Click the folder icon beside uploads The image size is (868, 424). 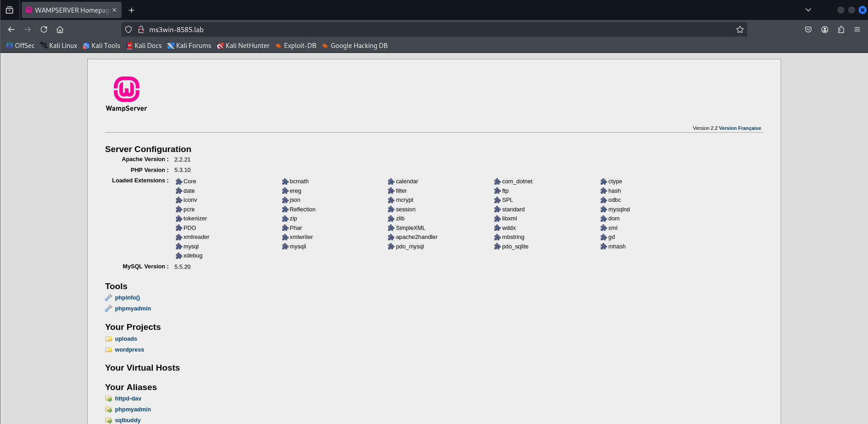click(x=109, y=339)
